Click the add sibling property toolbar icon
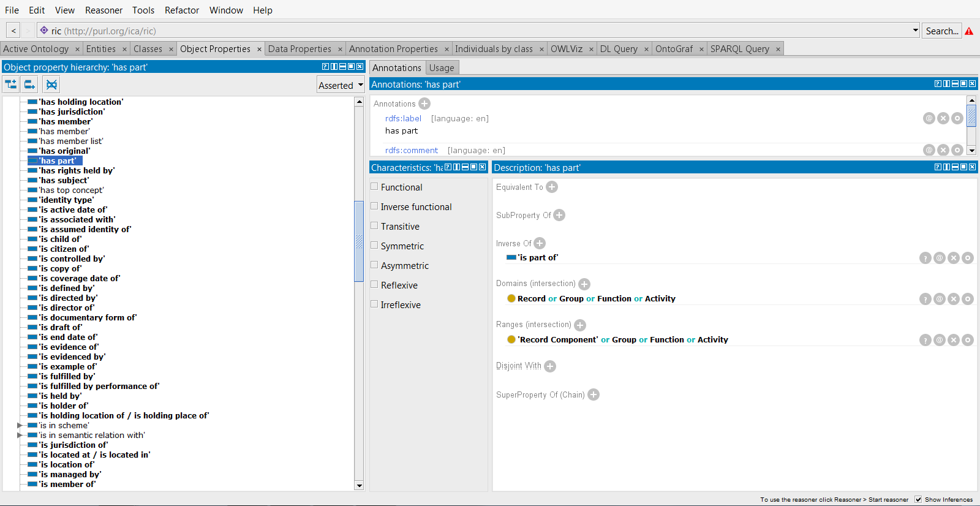This screenshot has height=506, width=980. pos(29,85)
